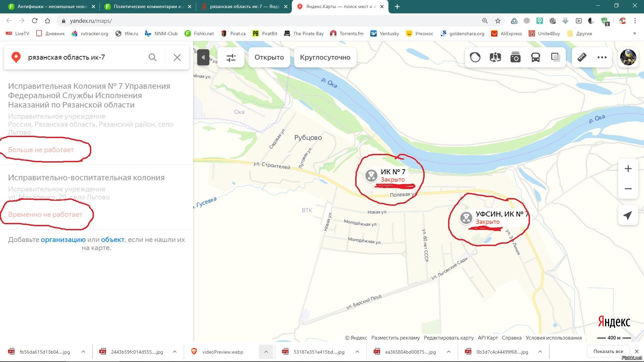Open the rutracker.org bookmark
The width and height of the screenshot is (644, 362).
[90, 34]
